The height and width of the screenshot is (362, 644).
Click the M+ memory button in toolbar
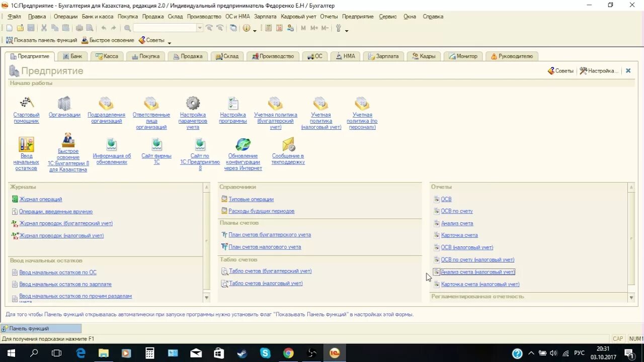pyautogui.click(x=314, y=28)
